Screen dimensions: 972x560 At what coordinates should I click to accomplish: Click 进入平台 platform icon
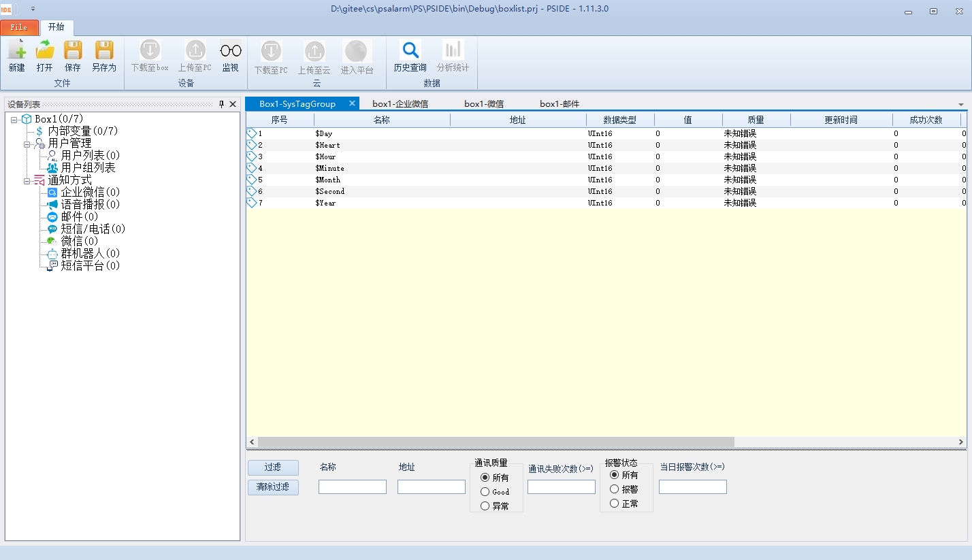click(x=356, y=51)
